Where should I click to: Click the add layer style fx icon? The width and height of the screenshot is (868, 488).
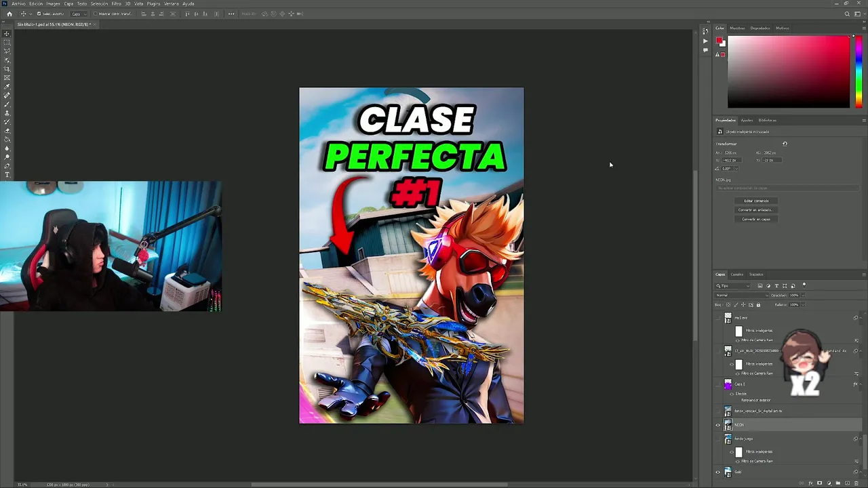point(810,483)
